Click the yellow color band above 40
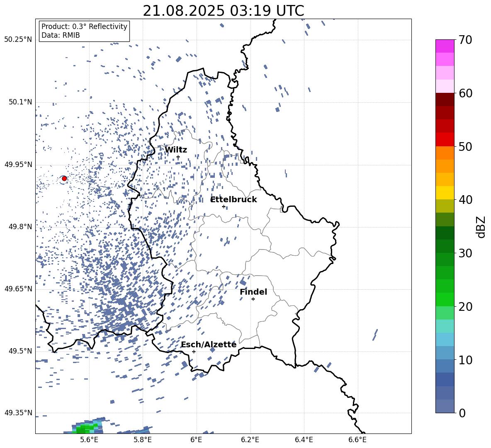Screen dimensions: 491x448 click(445, 193)
